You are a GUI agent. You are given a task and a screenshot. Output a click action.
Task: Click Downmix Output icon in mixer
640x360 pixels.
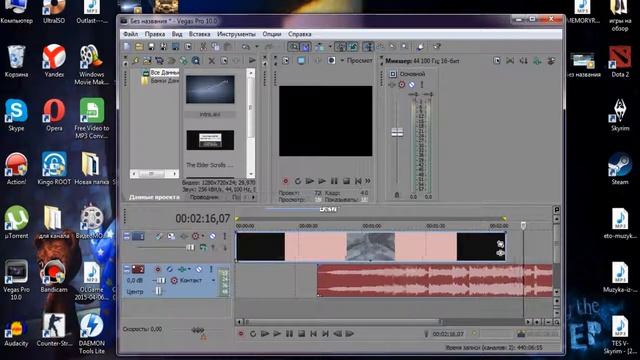tap(510, 61)
